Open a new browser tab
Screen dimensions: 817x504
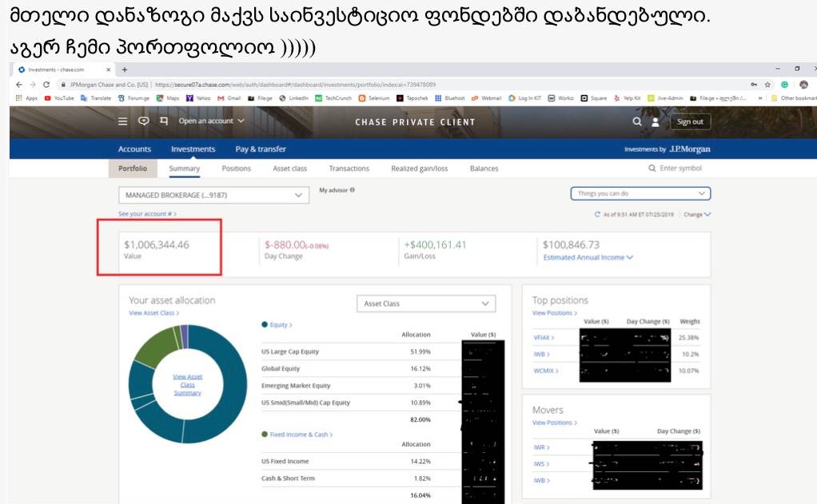tap(125, 69)
